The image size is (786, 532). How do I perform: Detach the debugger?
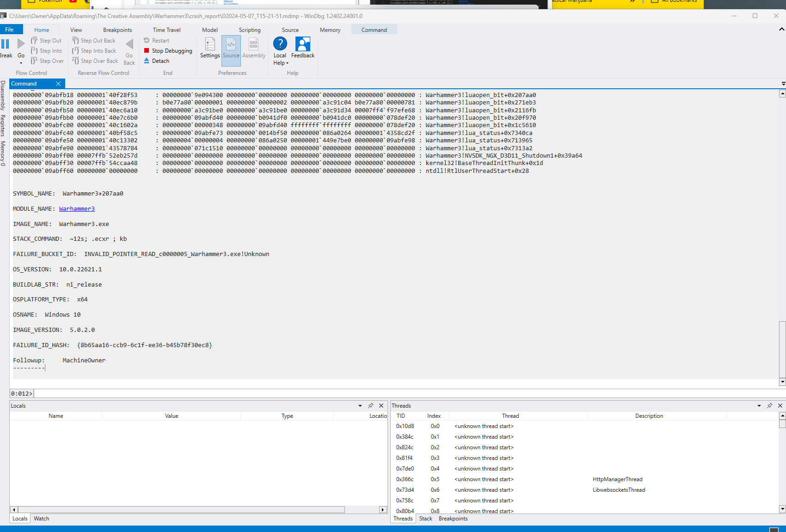click(160, 61)
